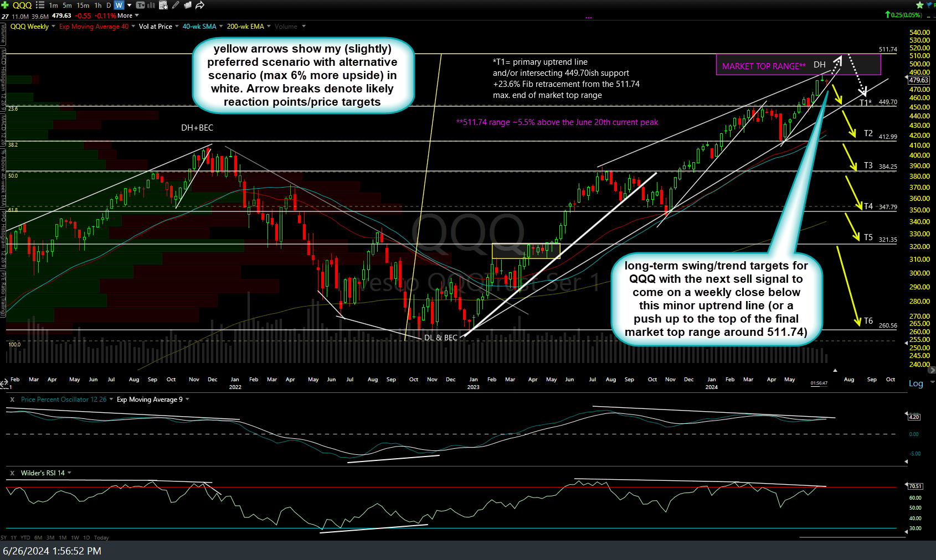Click the 449.70 T1 price level label
Image resolution: width=936 pixels, height=560 pixels.
888,102
